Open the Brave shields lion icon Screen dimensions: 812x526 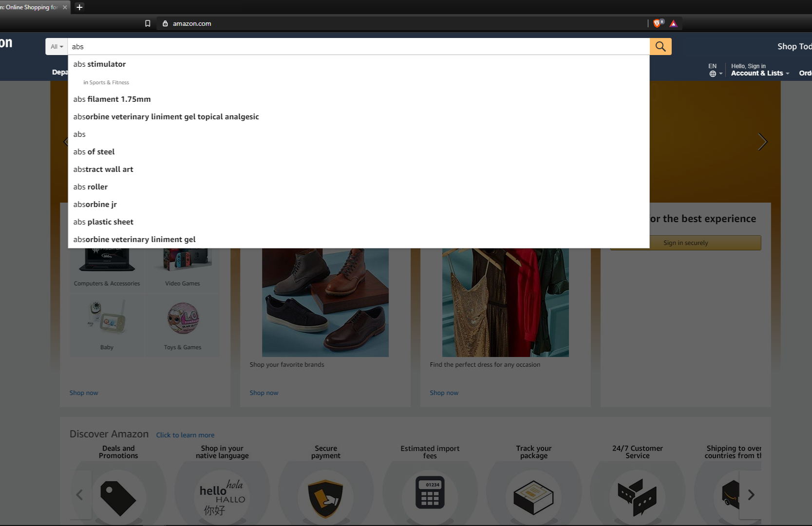(658, 23)
